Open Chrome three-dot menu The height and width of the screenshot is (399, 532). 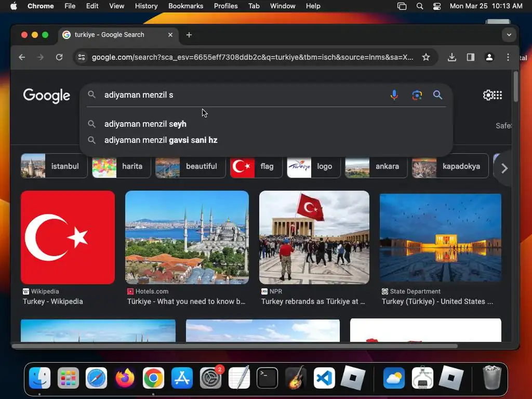click(x=508, y=57)
